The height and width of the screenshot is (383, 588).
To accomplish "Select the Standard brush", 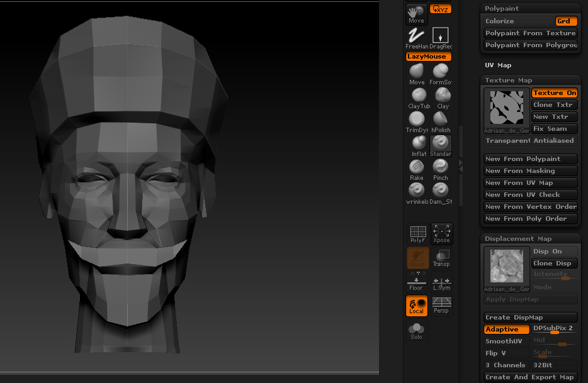I will [x=440, y=145].
